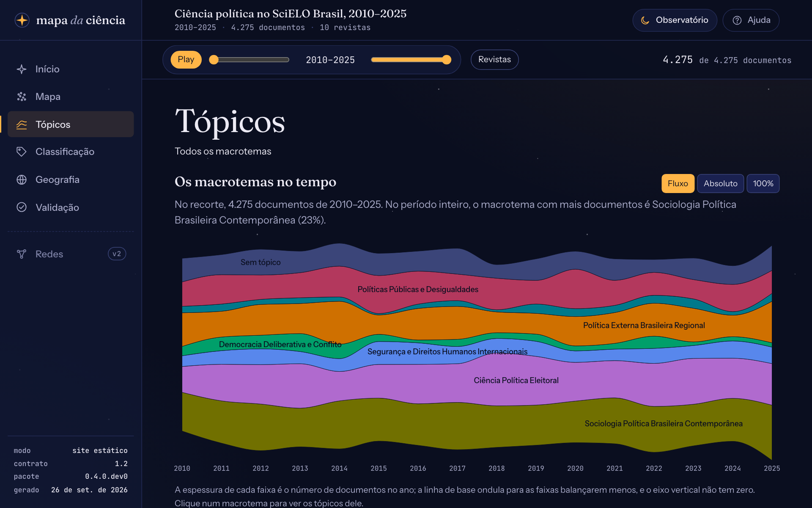This screenshot has height=508, width=812.
Task: Click the '0.4.0.dev0' package version
Action: click(x=106, y=477)
